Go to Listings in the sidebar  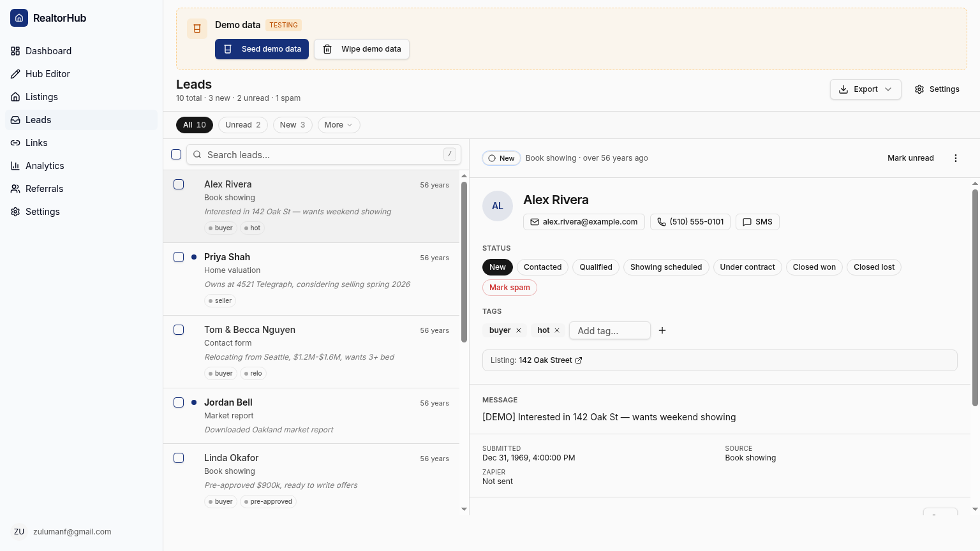point(82,97)
